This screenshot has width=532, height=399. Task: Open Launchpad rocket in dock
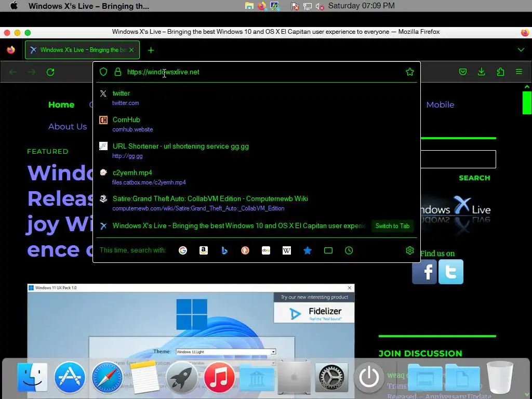tap(182, 377)
